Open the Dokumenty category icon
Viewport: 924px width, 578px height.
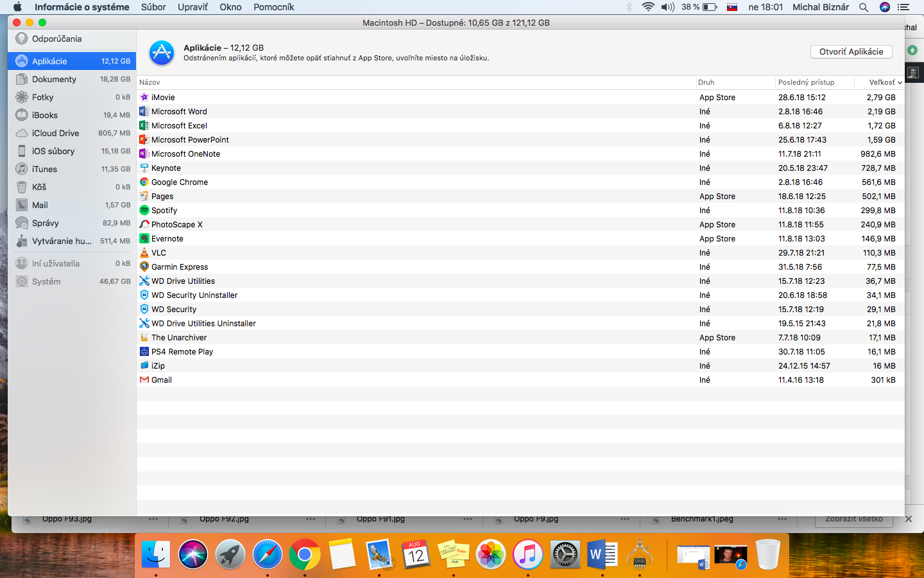(22, 79)
